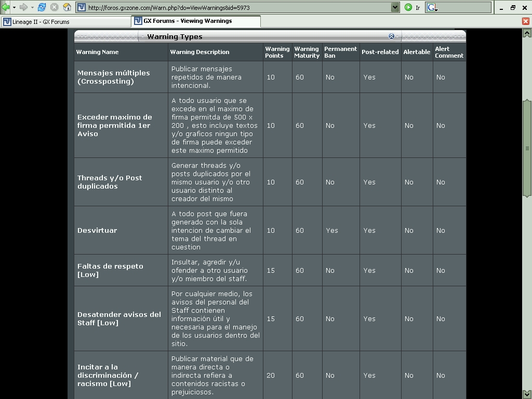This screenshot has width=532, height=399.
Task: Focus the URL address field
Action: click(x=237, y=7)
